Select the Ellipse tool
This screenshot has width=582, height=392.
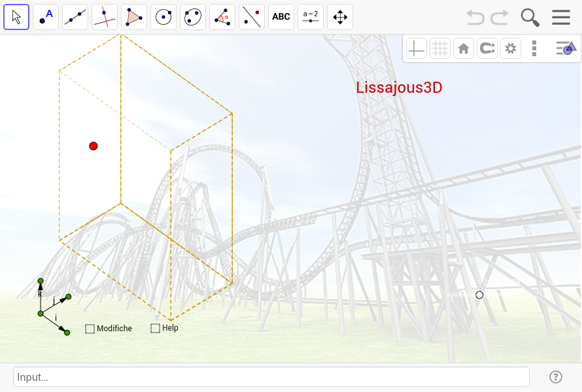click(x=193, y=17)
